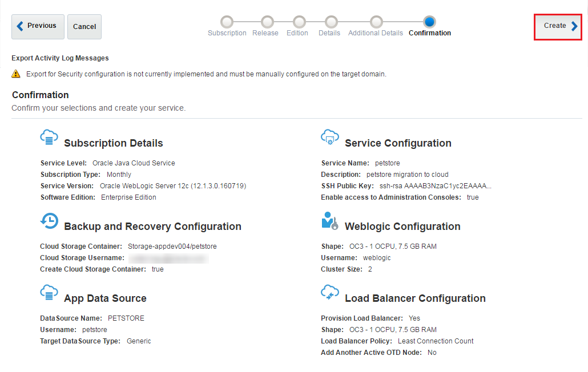
Task: Click the Provision Load Balancer Yes value
Action: click(x=414, y=318)
